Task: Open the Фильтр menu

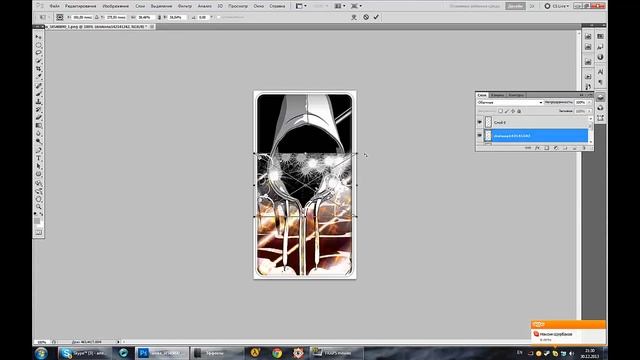Action: (185, 6)
